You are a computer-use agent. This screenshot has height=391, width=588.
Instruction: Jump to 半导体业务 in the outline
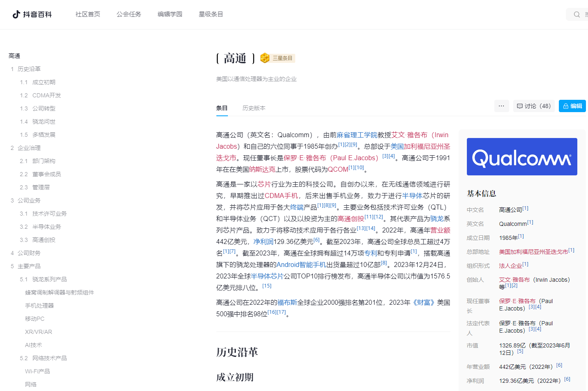tap(47, 227)
